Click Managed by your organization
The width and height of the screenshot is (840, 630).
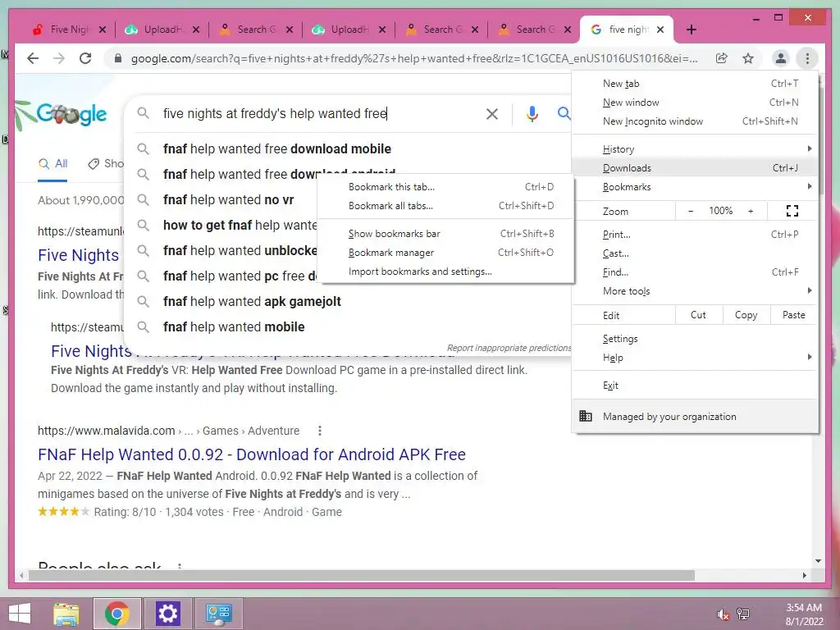695,416
